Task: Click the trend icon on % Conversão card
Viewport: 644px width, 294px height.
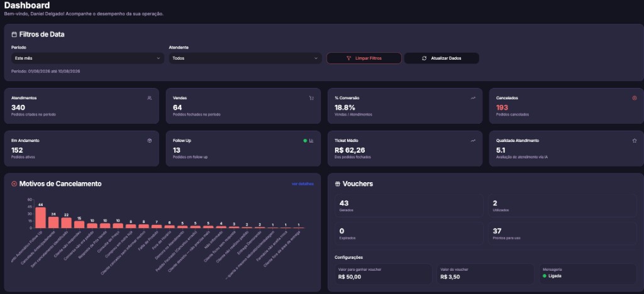Action: [x=473, y=98]
